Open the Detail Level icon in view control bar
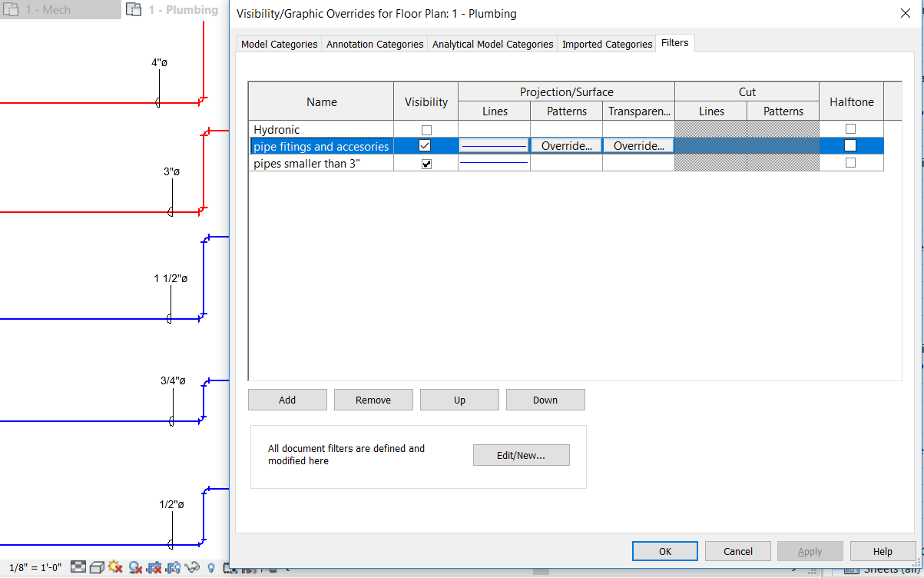Viewport: 924px width, 578px height. pyautogui.click(x=78, y=567)
